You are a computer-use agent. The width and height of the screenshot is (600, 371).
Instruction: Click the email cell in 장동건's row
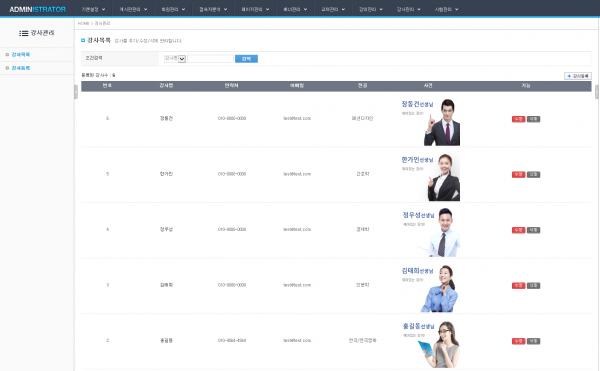pyautogui.click(x=297, y=119)
